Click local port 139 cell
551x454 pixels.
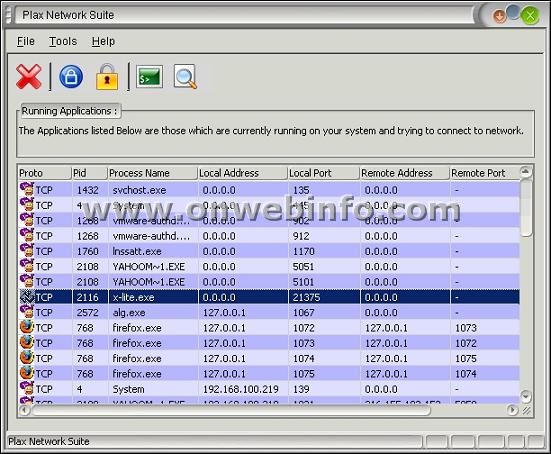coord(301,389)
